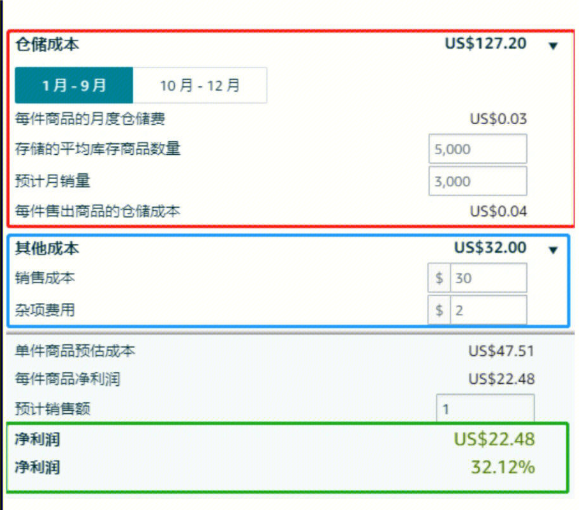Click the US$32.00 other cost total

click(x=490, y=247)
